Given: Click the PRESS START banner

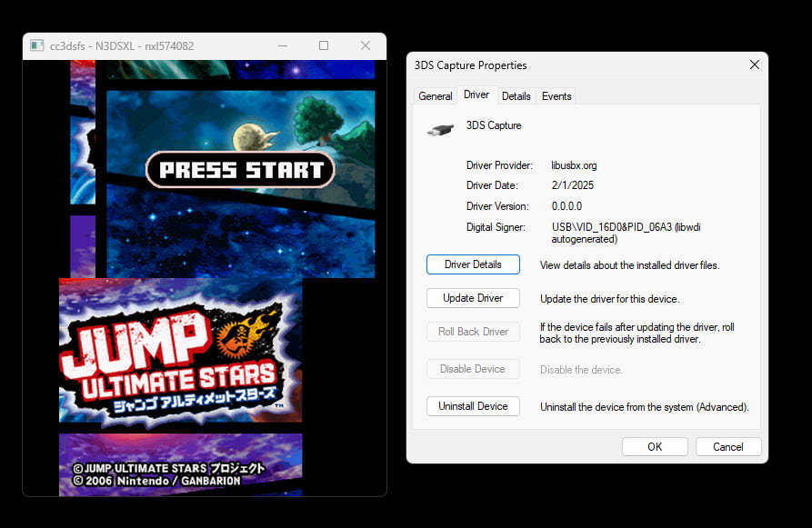Looking at the screenshot, I should [x=241, y=170].
